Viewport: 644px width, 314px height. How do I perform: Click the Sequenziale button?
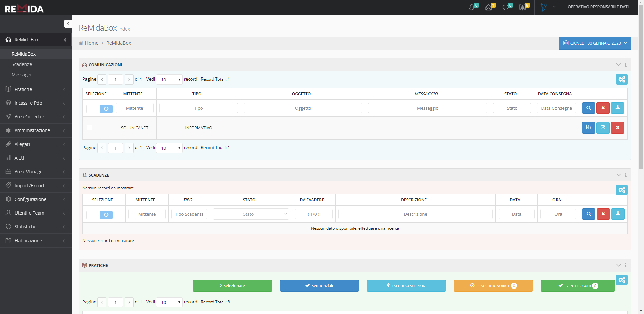[319, 286]
